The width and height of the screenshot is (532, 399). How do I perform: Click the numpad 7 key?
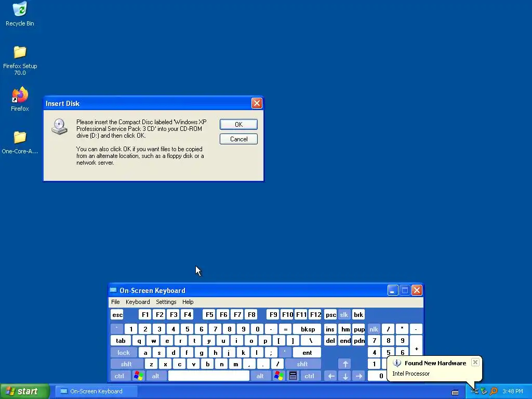pyautogui.click(x=374, y=341)
